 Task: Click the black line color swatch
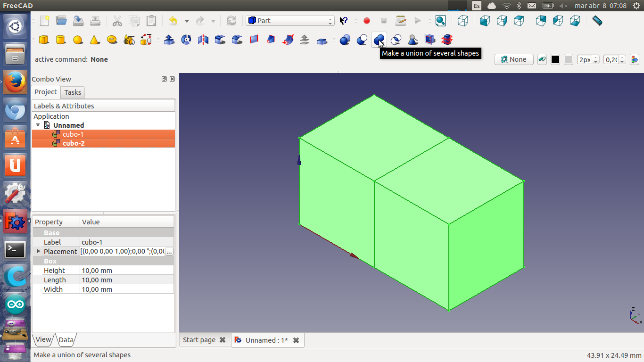pyautogui.click(x=555, y=59)
